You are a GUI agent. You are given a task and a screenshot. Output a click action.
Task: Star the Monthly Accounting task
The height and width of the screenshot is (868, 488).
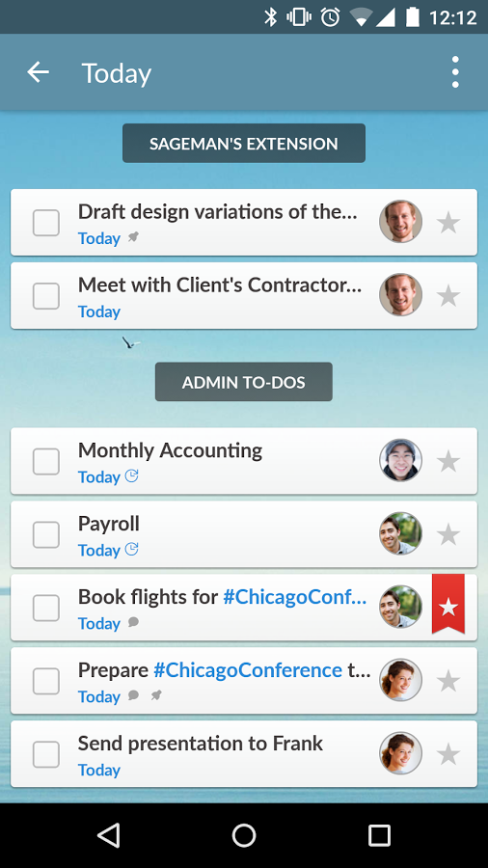[x=448, y=461]
